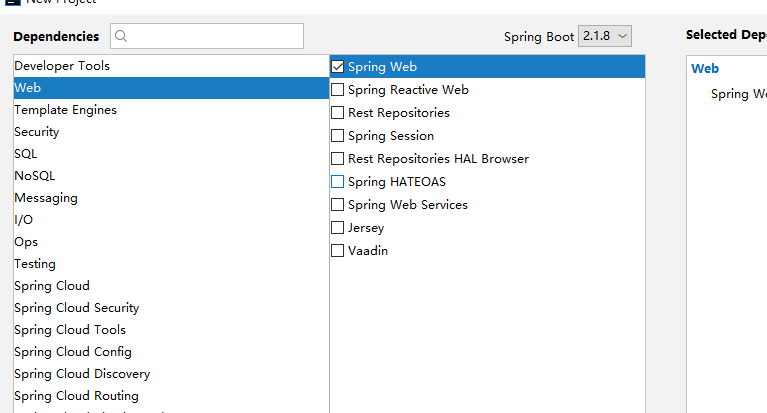Select the Spring Cloud Security category
The image size is (767, 413).
171,308
